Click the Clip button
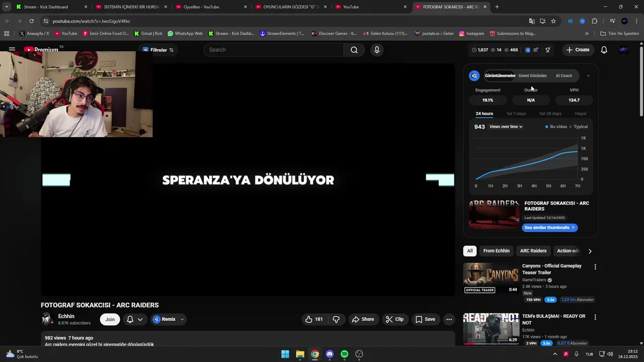The height and width of the screenshot is (362, 644). coord(394,319)
